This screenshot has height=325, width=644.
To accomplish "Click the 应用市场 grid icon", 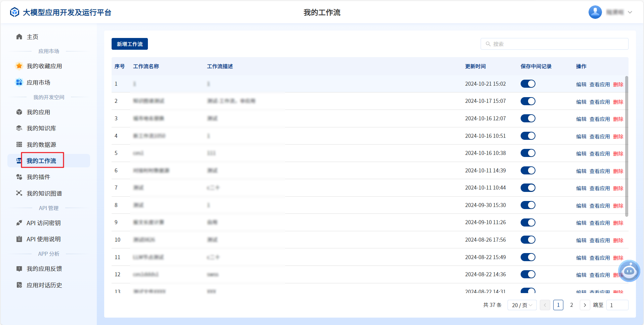I will [x=19, y=82].
